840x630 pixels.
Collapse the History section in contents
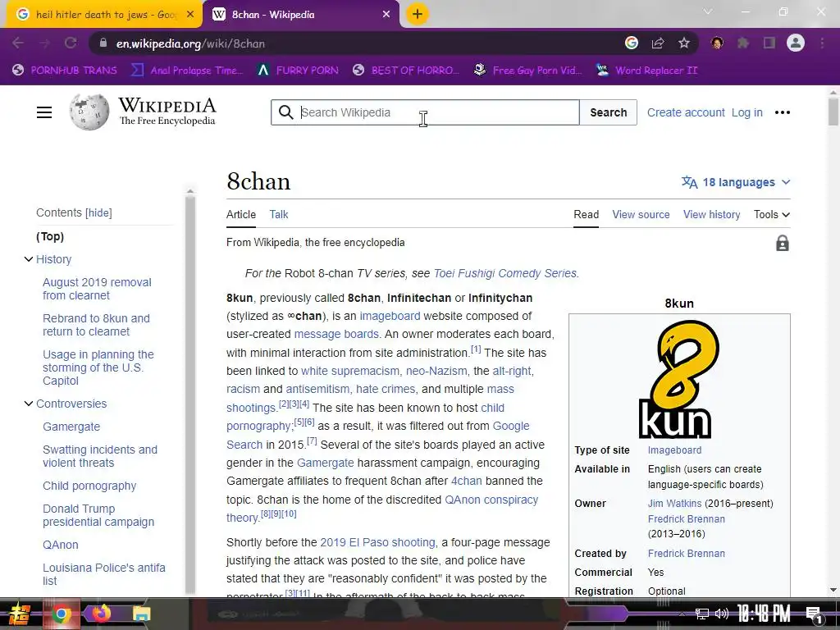point(29,259)
